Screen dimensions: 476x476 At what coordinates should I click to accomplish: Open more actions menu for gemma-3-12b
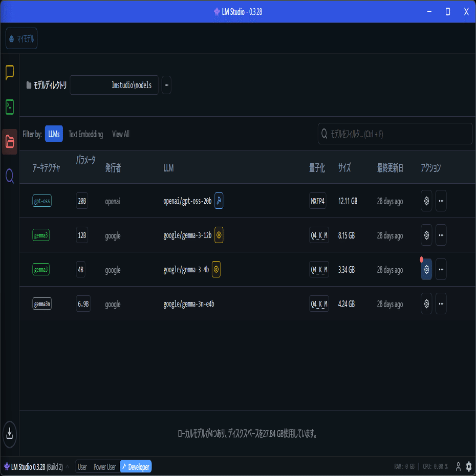pyautogui.click(x=441, y=235)
